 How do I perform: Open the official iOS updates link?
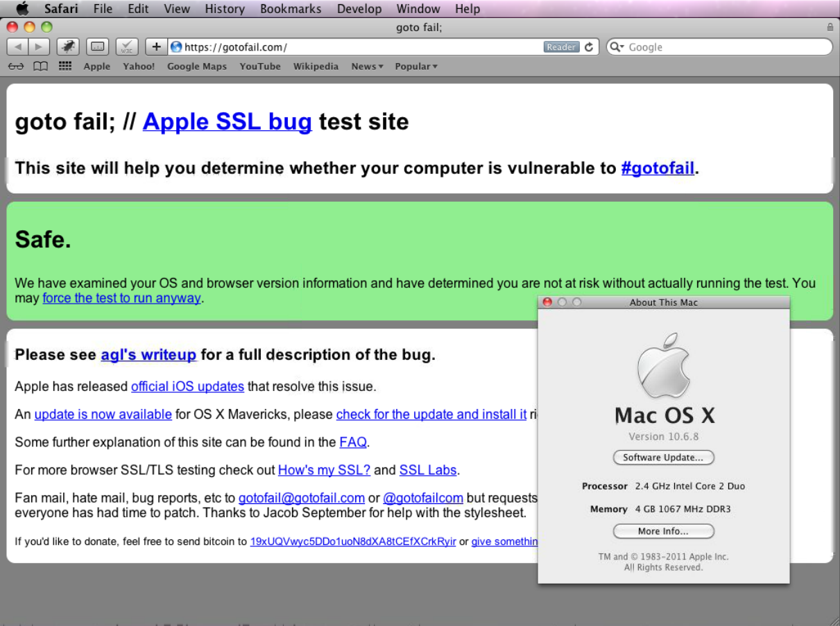187,386
